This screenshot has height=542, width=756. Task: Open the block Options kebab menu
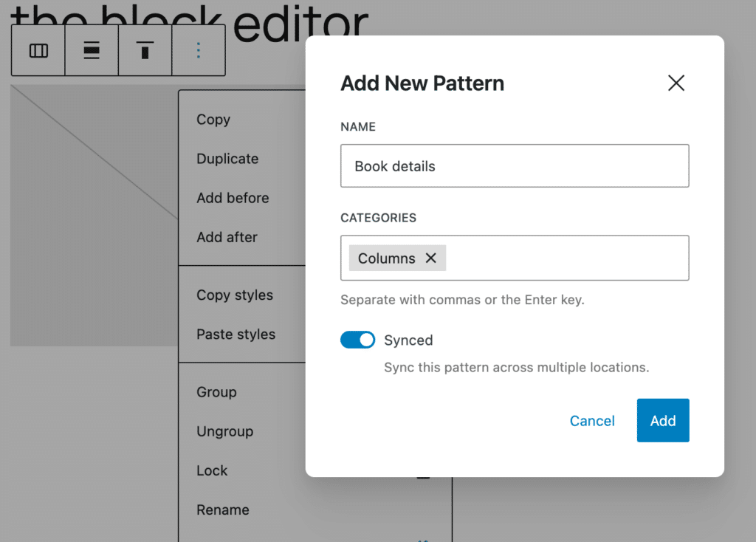(199, 50)
